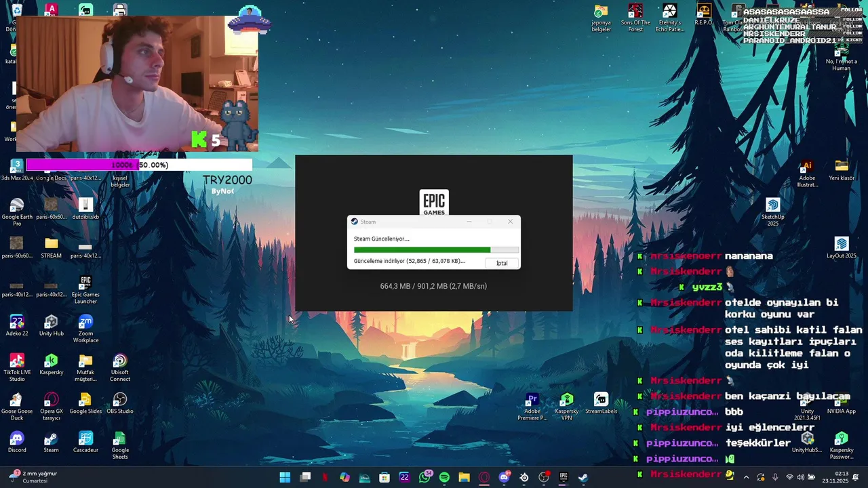868x488 pixels.
Task: Open Discord desktop shortcut
Action: 17,442
